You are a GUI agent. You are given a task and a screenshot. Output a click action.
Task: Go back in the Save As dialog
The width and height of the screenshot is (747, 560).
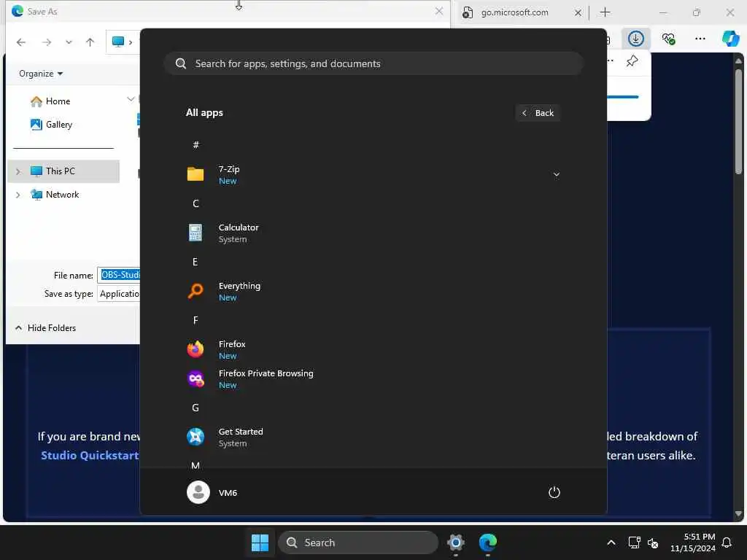21,42
